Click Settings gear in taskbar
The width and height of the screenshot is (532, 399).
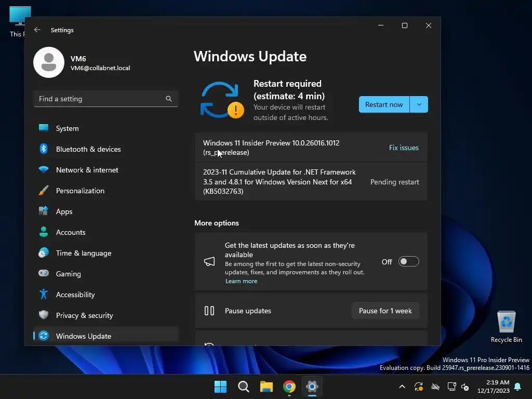(x=312, y=387)
